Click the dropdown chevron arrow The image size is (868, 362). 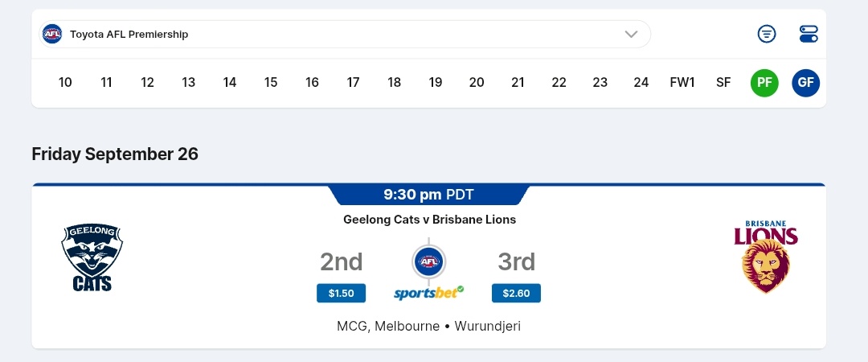(631, 34)
